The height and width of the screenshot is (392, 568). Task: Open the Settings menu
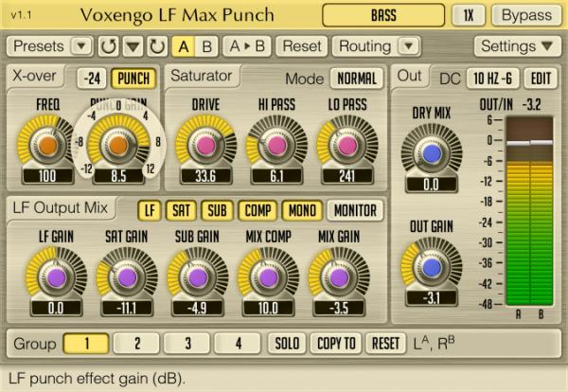(517, 46)
